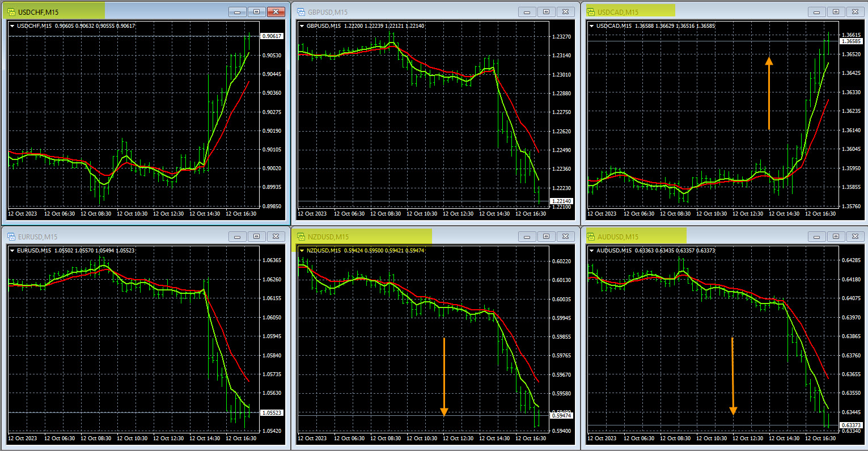Click the USDCAD chart window icon

pos(591,12)
